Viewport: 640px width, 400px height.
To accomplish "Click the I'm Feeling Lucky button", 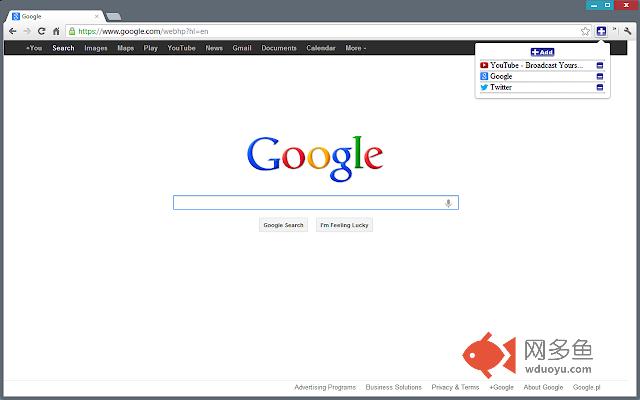I will 344,225.
